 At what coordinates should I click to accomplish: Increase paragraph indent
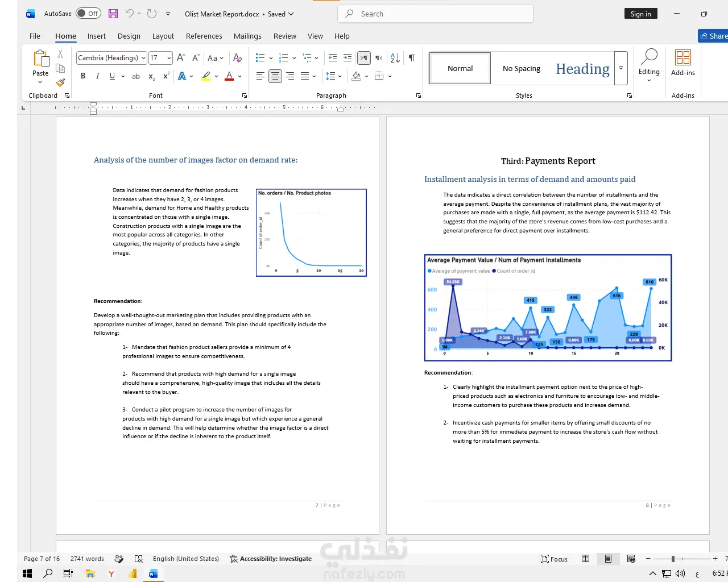348,57
